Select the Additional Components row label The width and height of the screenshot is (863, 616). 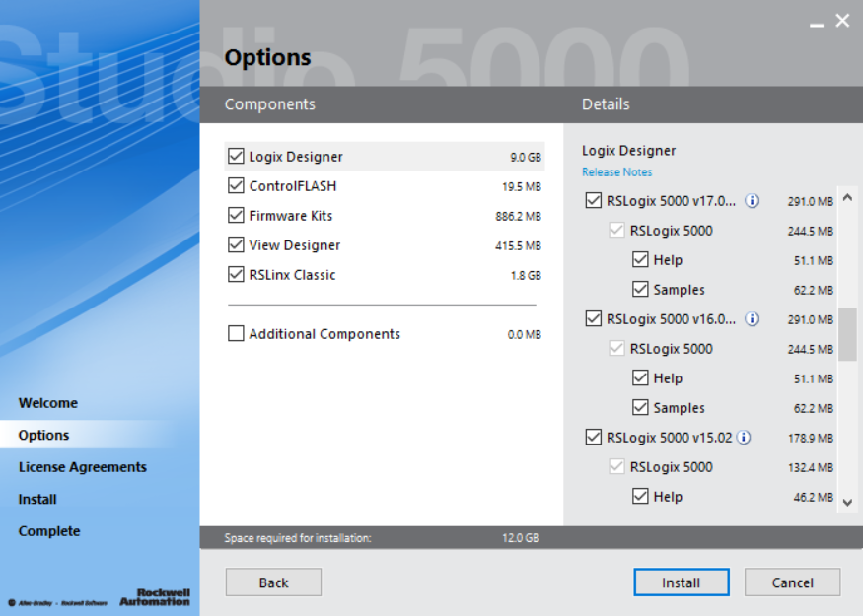(x=324, y=334)
